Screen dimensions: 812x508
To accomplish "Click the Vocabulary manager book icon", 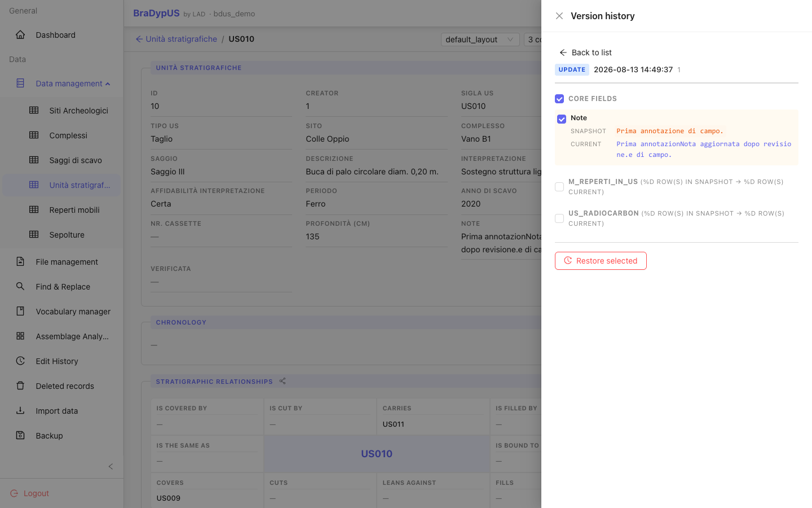I will coord(20,311).
